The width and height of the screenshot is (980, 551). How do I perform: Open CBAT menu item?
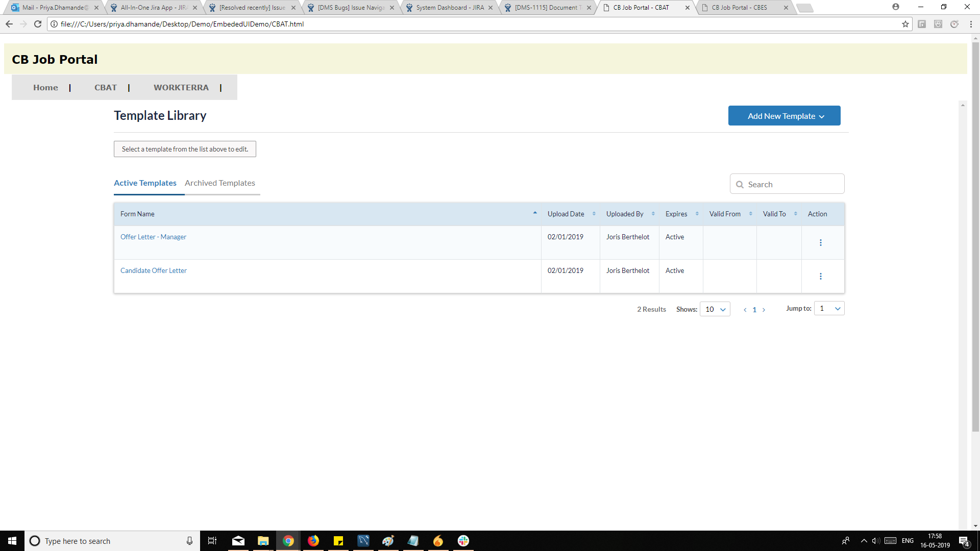click(106, 88)
